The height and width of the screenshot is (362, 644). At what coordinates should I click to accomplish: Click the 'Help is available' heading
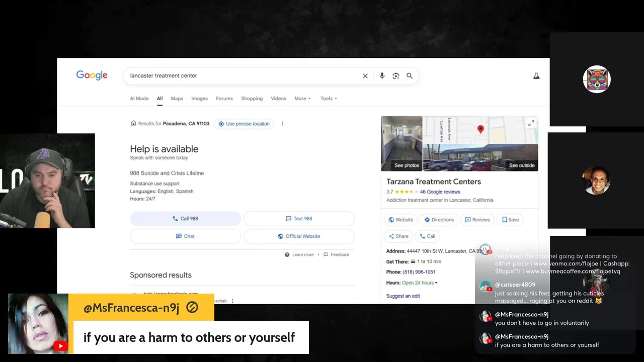point(164,149)
